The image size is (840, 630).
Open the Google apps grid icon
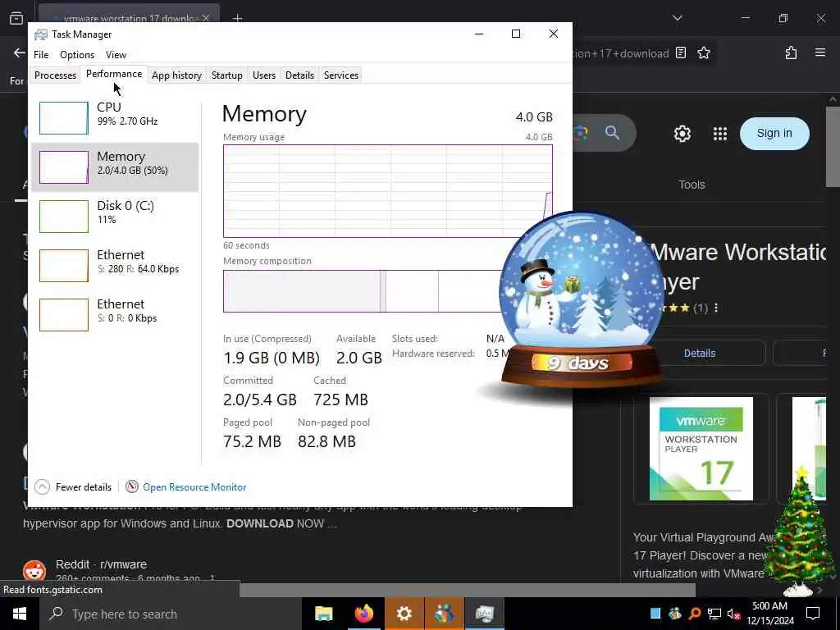click(x=720, y=134)
